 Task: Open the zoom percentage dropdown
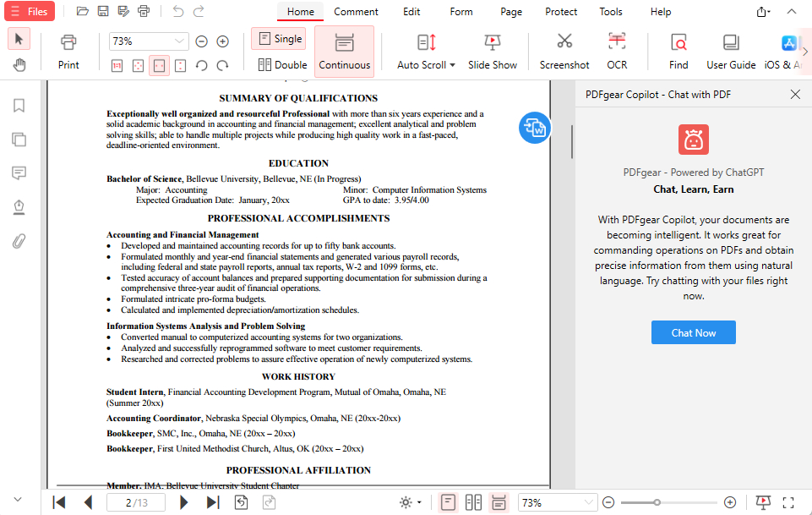[x=148, y=41]
